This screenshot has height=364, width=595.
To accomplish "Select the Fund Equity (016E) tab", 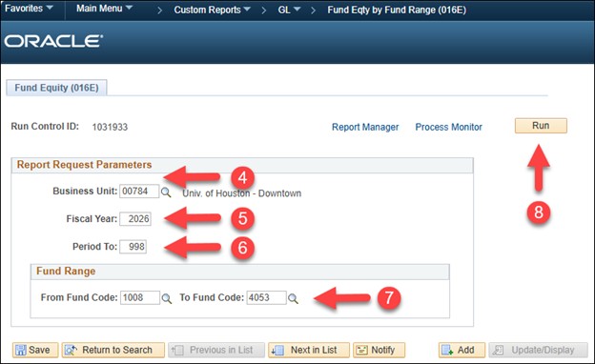I will [56, 88].
